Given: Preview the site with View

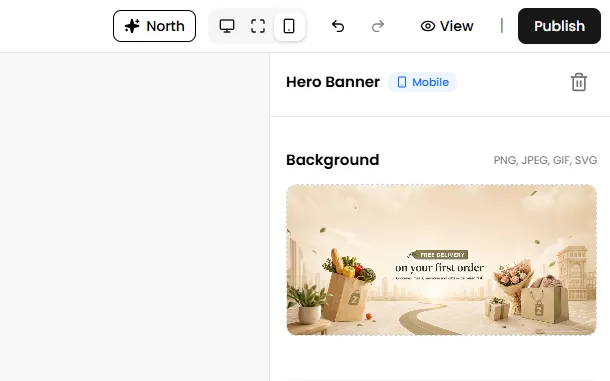Looking at the screenshot, I should (447, 26).
